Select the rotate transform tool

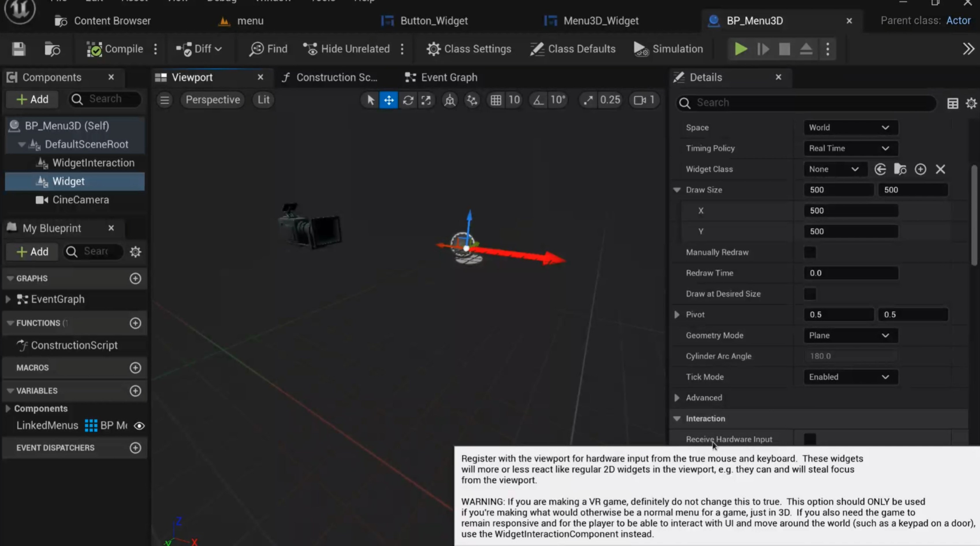point(408,100)
